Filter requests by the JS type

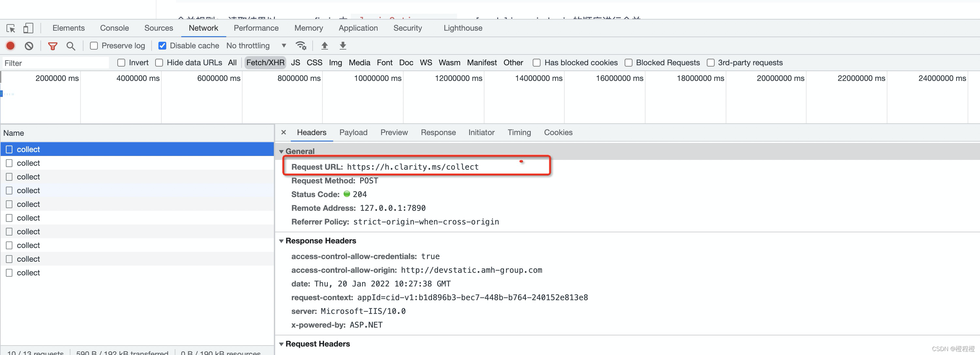click(295, 62)
